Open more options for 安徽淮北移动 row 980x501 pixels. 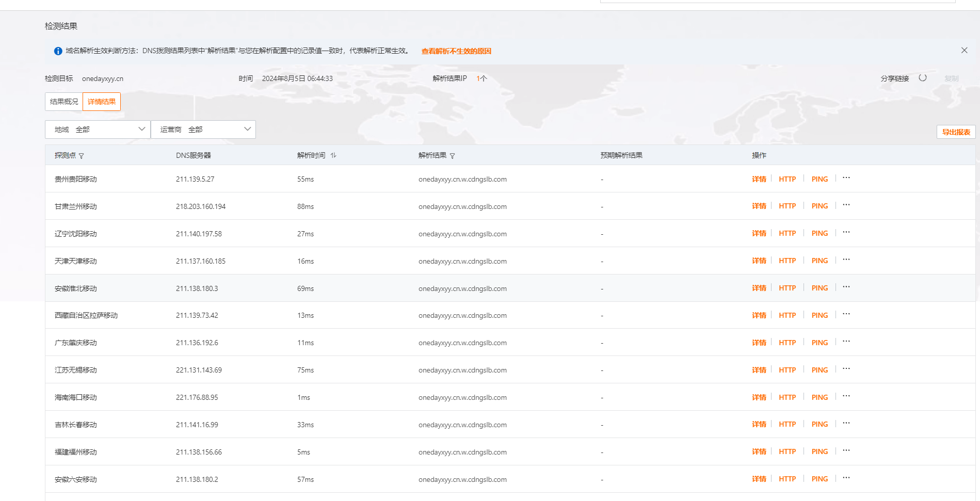(x=846, y=287)
